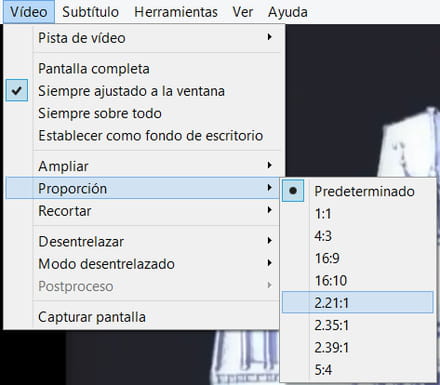Toggle Siempre ajustado a la ventana

click(143, 91)
